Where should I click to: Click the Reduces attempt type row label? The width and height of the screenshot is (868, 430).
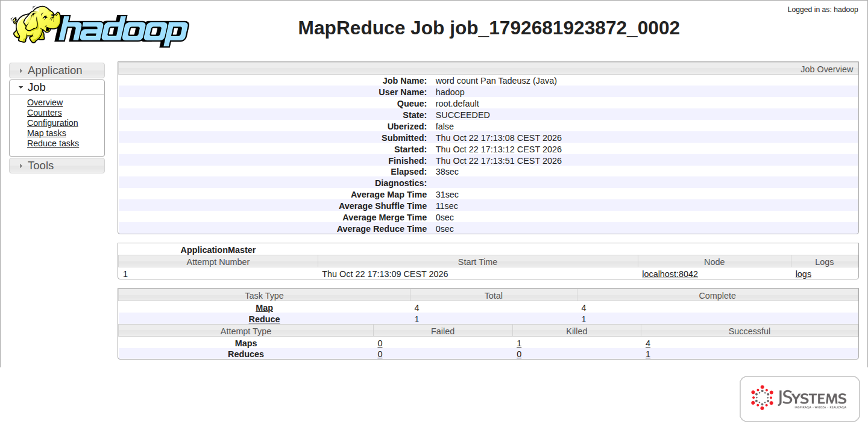[246, 354]
